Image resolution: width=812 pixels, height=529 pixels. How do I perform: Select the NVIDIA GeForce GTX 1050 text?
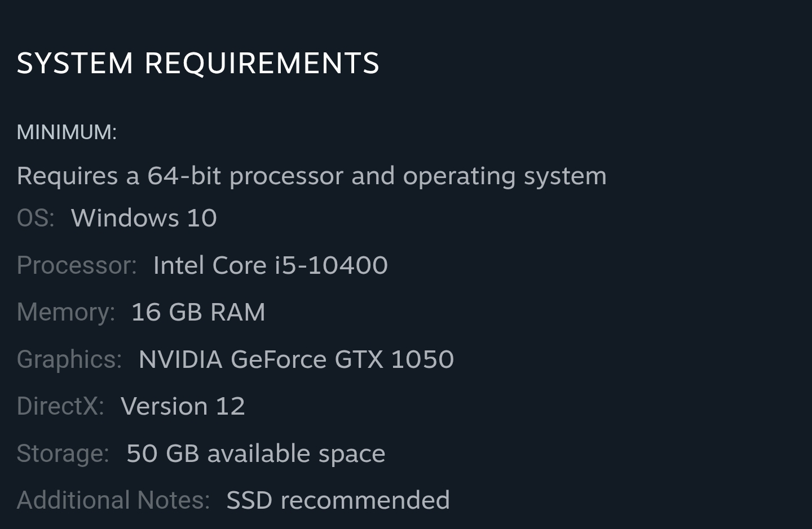pyautogui.click(x=296, y=359)
